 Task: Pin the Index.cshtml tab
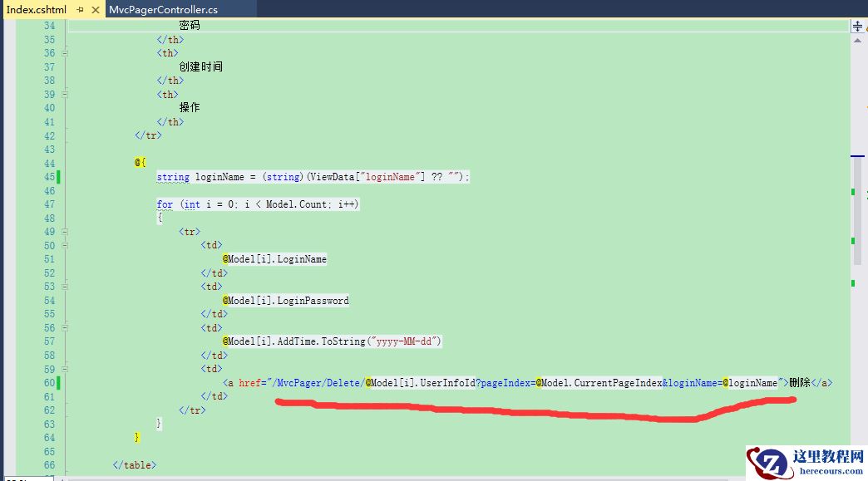(x=81, y=9)
